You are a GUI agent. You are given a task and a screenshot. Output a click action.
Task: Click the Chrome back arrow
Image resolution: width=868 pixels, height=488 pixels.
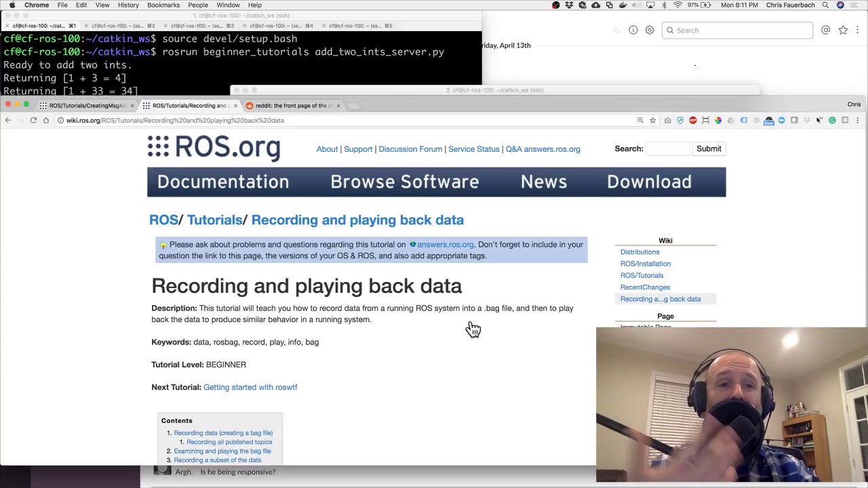tap(7, 120)
